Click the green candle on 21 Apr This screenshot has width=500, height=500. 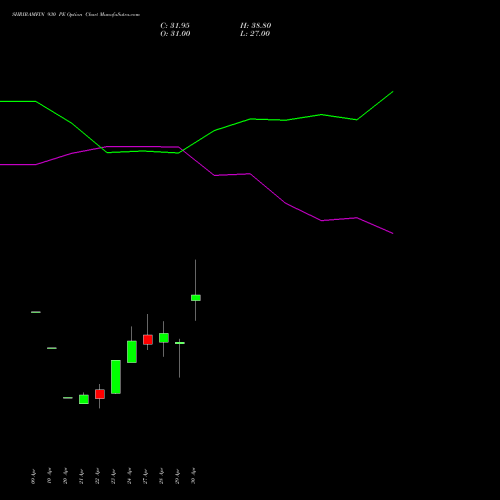coord(84,399)
